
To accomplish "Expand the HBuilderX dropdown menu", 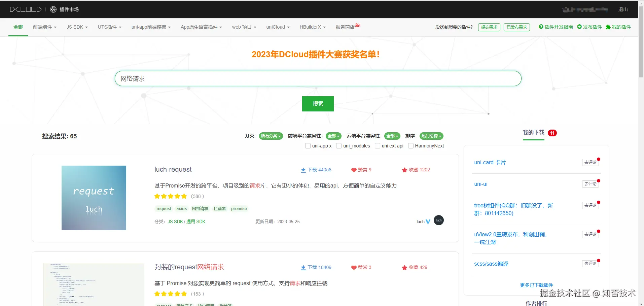I will click(313, 27).
